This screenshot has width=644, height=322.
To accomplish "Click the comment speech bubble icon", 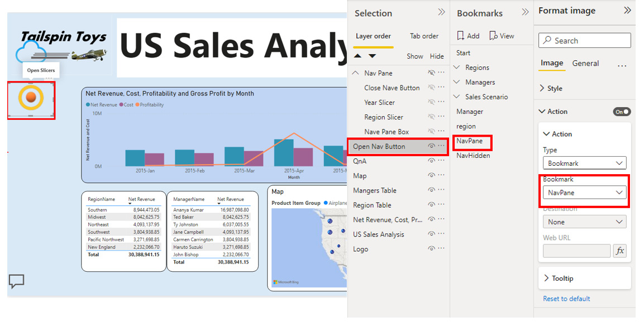I will tap(17, 281).
